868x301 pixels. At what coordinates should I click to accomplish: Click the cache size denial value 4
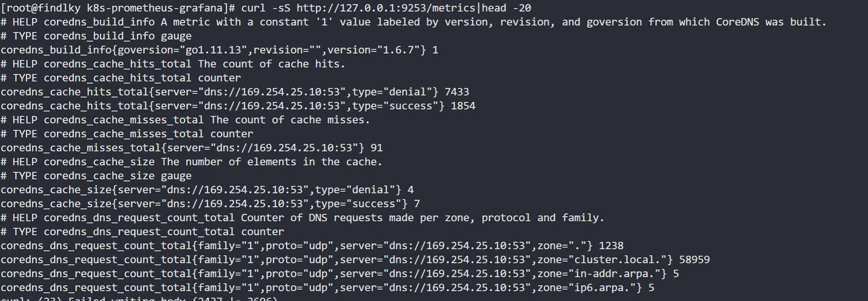pyautogui.click(x=410, y=190)
